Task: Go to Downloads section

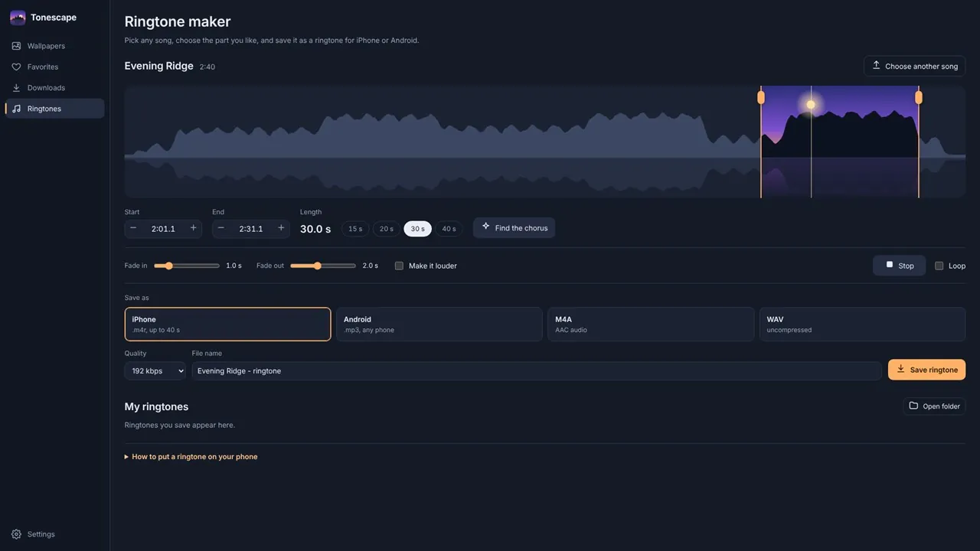Action: (55, 87)
